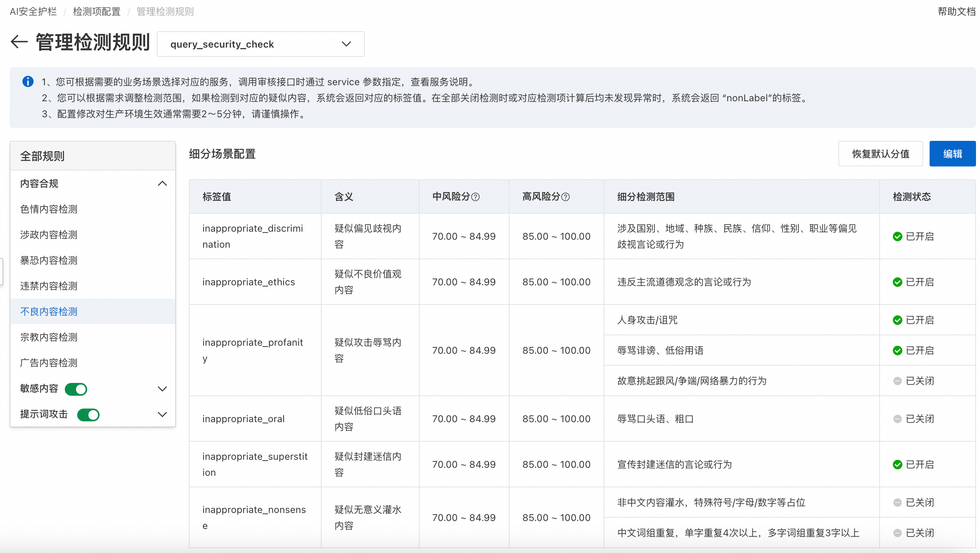Select 不良内容检测 in the sidebar
Viewport: 980px width, 553px height.
click(93, 312)
